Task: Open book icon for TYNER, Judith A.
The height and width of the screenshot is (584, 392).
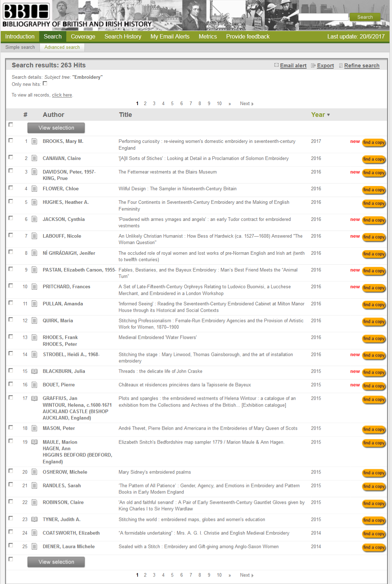Action: click(35, 520)
